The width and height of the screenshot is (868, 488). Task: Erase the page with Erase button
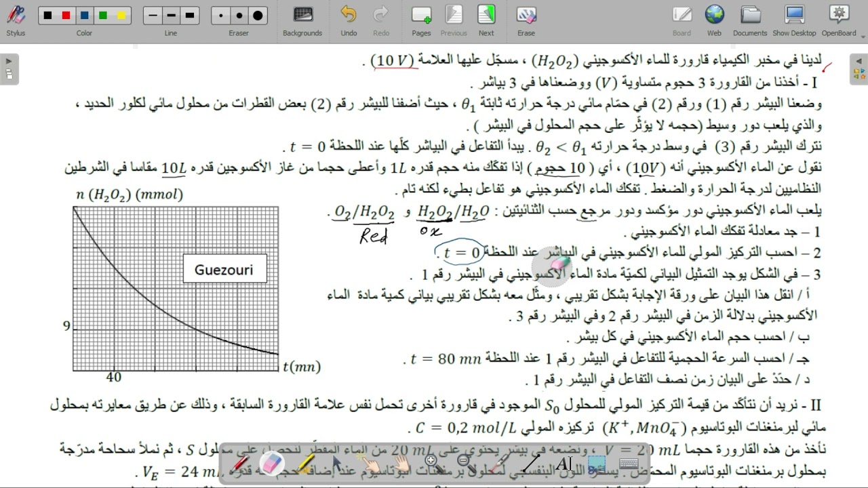(x=526, y=21)
